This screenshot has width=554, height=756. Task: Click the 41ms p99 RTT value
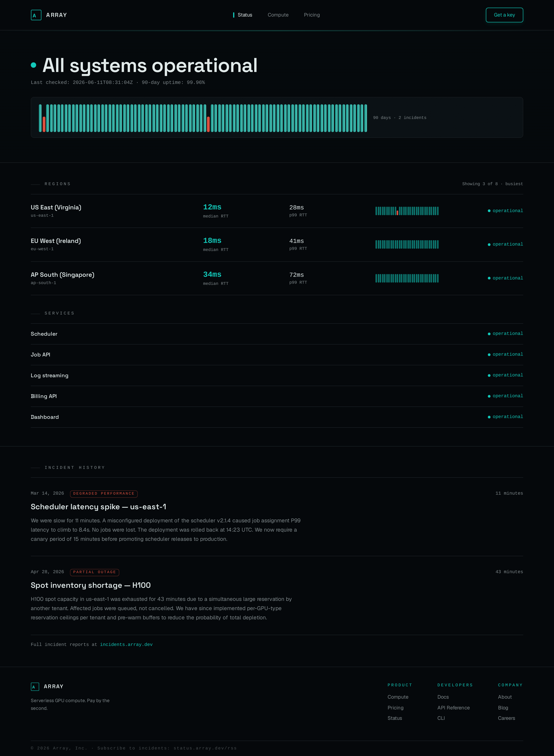pyautogui.click(x=296, y=241)
